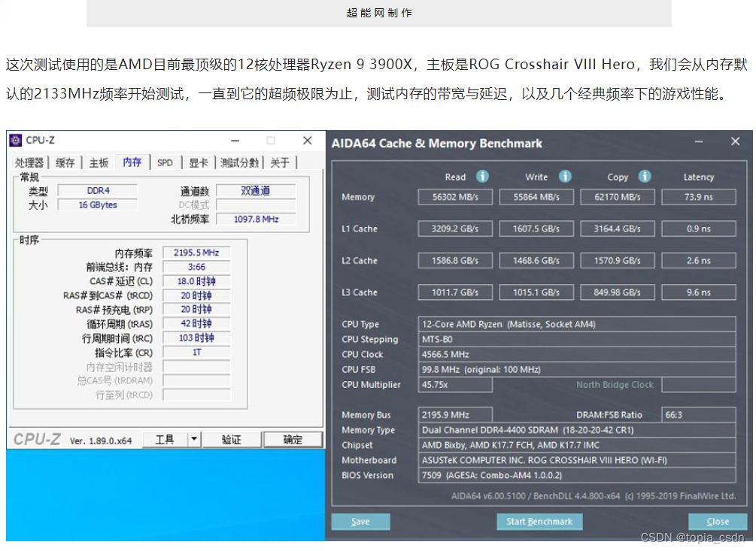Click the CPU Clock field 4566.5 MHz

click(577, 355)
